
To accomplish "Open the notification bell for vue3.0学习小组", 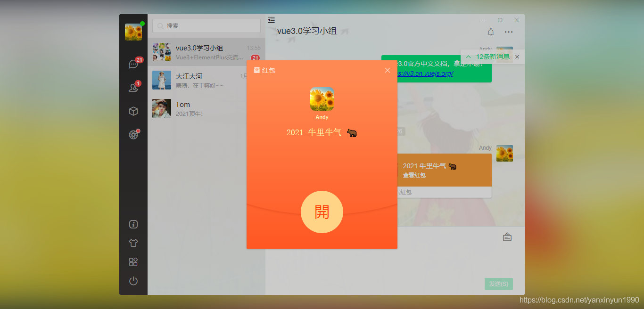I will point(490,32).
